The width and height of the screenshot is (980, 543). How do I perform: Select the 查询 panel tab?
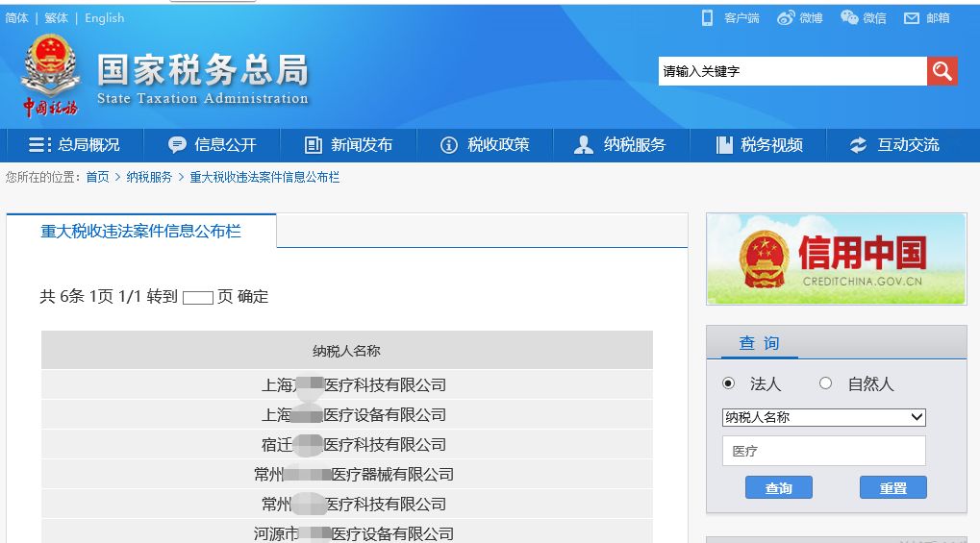pos(760,343)
